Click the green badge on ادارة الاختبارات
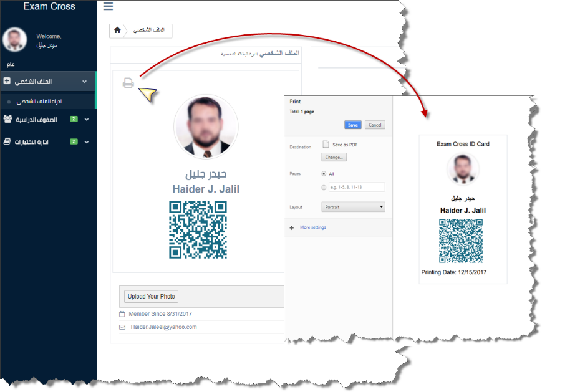Viewport: 580px width, 392px height. 74,141
